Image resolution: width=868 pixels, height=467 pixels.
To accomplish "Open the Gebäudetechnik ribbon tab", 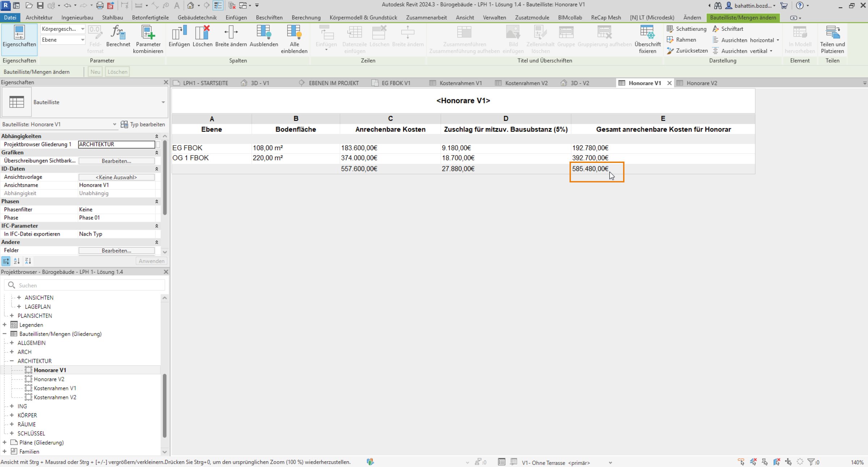I will click(197, 17).
